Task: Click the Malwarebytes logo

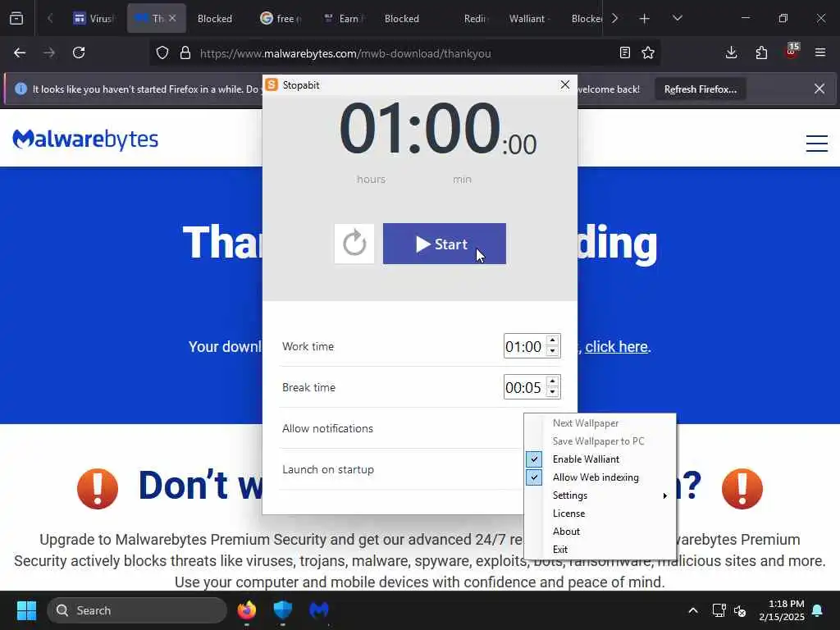Action: (85, 139)
